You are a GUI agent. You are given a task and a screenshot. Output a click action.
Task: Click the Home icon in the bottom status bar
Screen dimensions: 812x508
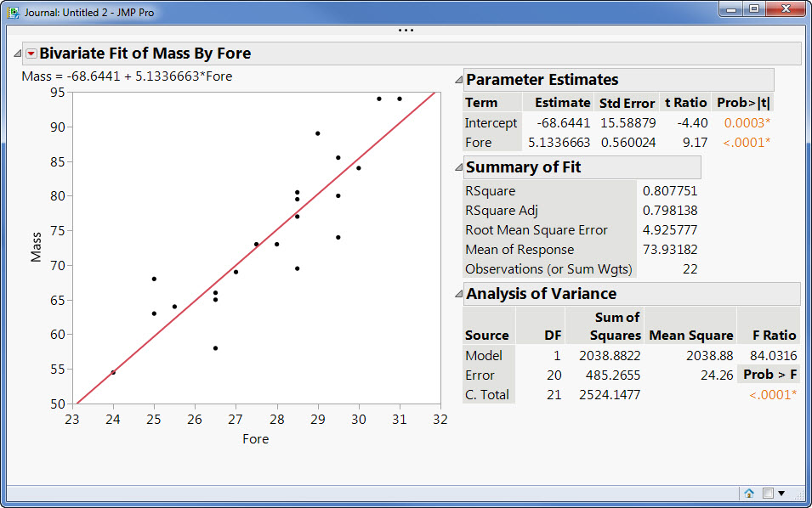[749, 493]
